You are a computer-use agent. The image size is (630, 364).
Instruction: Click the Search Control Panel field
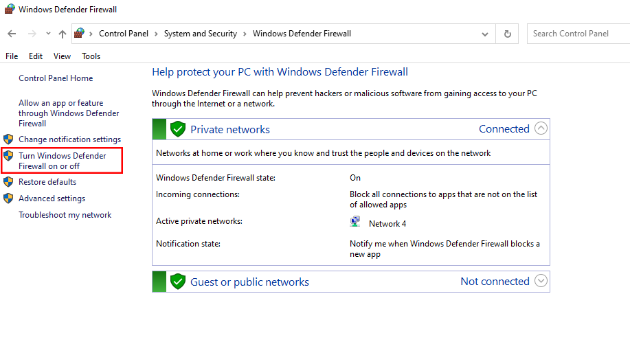coord(577,34)
